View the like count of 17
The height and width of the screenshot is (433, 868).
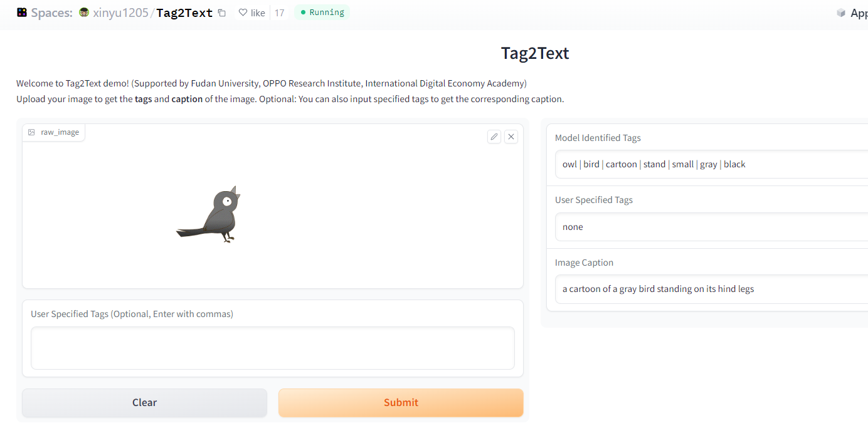tap(279, 12)
